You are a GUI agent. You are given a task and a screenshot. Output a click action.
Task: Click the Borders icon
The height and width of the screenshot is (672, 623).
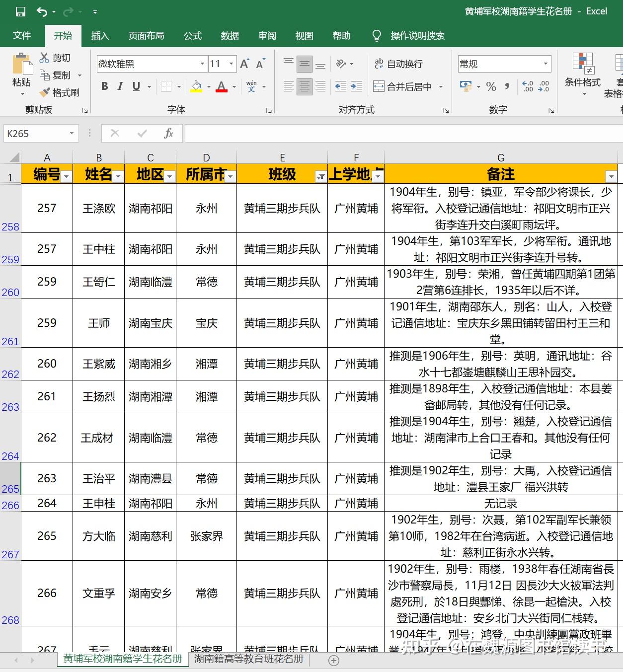(x=166, y=86)
